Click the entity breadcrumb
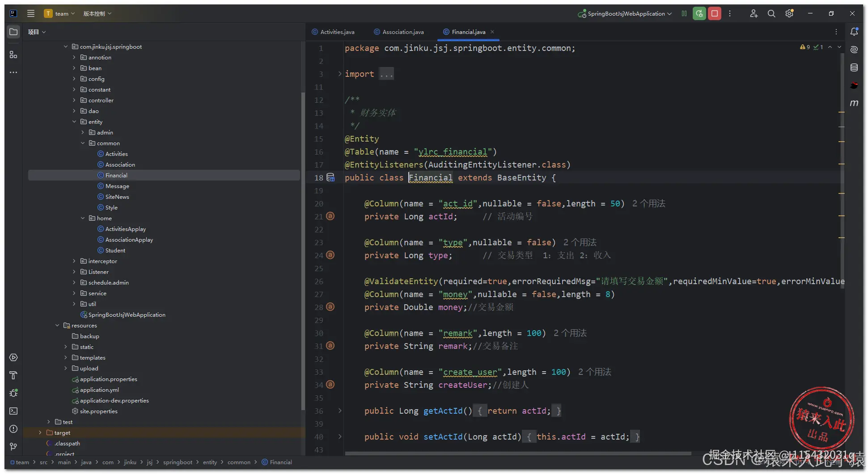This screenshot has height=474, width=868. point(210,462)
